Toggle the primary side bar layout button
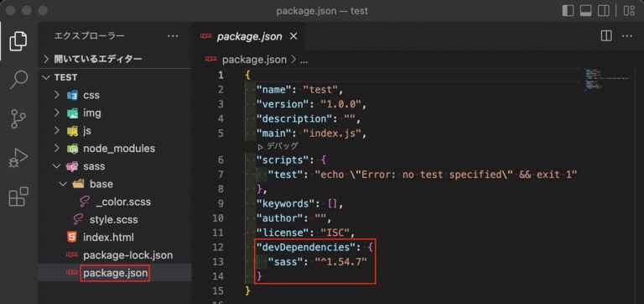The width and height of the screenshot is (644, 304). (568, 10)
